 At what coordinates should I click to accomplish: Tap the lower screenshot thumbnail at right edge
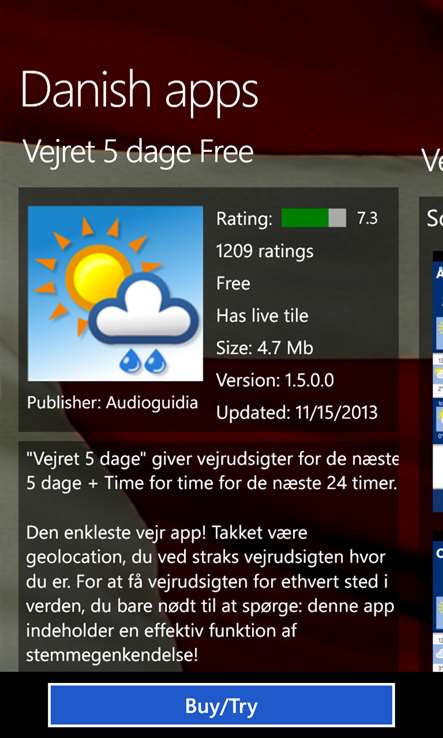438,606
